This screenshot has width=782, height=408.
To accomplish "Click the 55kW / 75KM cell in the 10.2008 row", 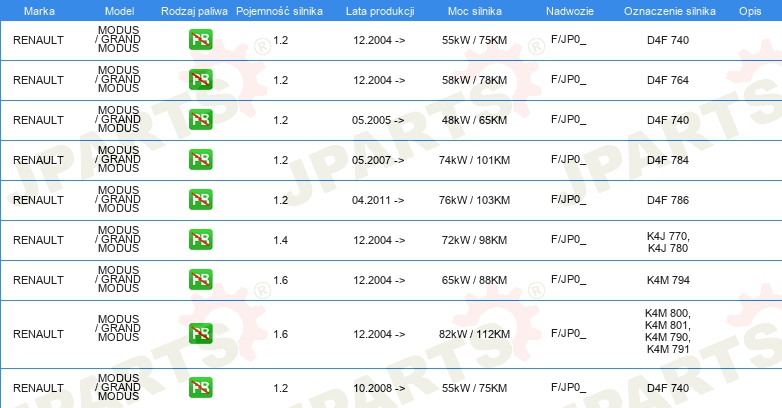I will click(x=474, y=388).
